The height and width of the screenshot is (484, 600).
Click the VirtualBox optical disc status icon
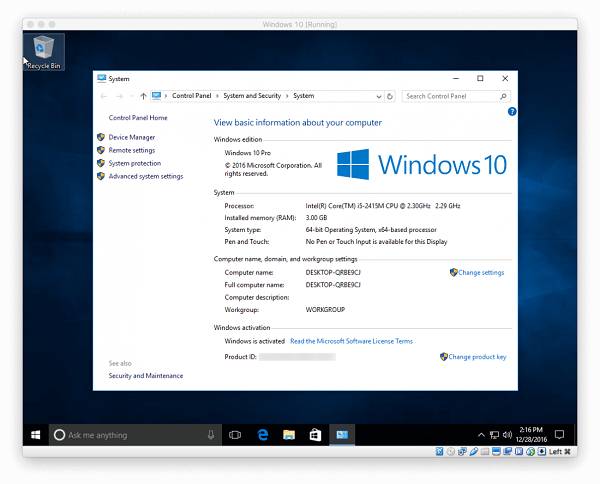pos(451,451)
